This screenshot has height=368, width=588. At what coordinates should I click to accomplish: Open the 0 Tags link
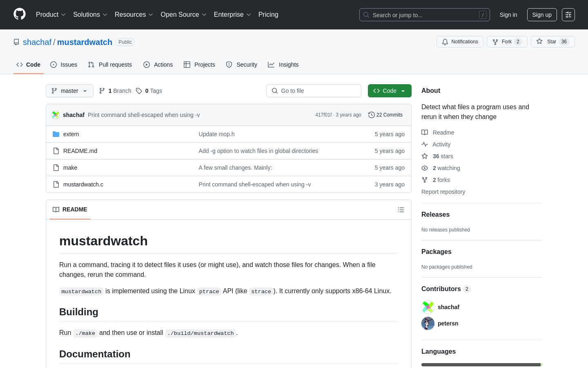(149, 91)
